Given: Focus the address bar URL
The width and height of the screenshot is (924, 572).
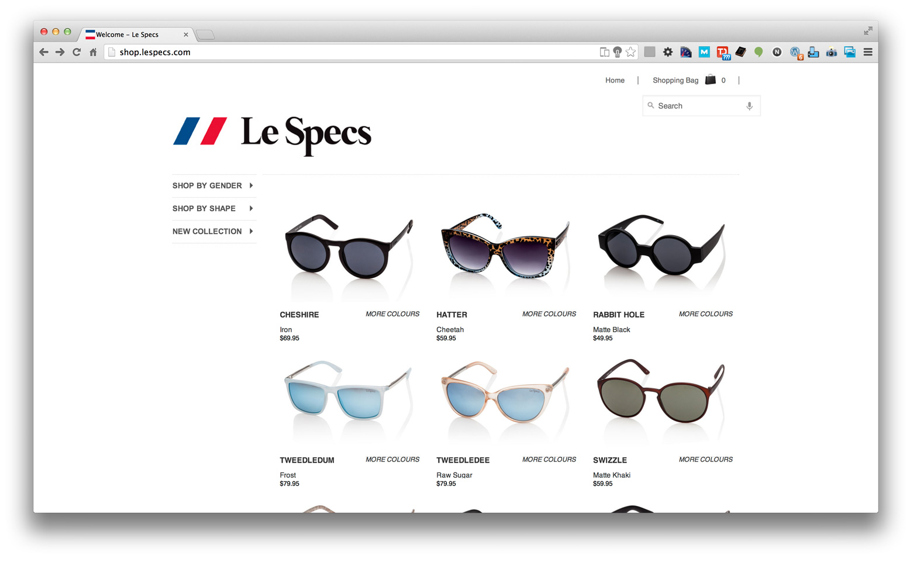Looking at the screenshot, I should click(x=351, y=52).
